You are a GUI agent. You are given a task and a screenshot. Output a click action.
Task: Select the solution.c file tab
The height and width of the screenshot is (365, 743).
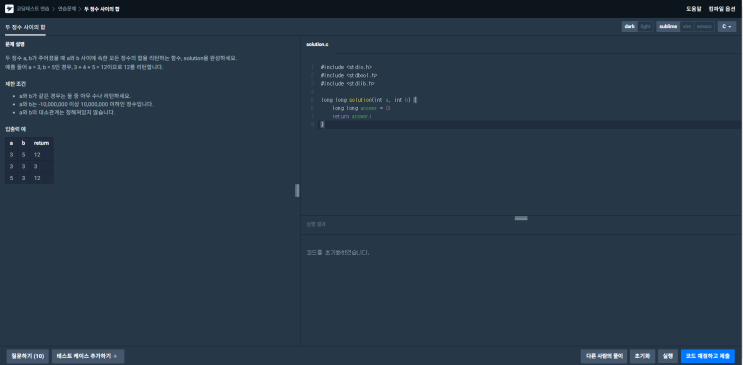click(x=317, y=45)
